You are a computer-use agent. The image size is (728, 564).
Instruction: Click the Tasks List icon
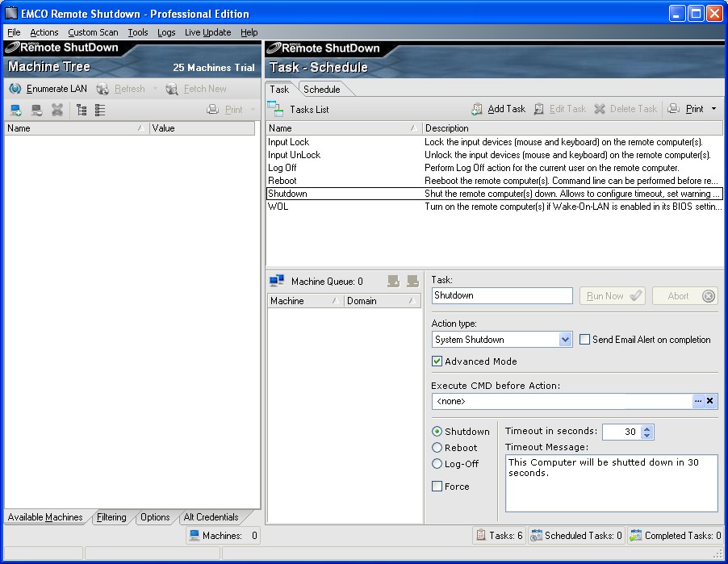[275, 109]
